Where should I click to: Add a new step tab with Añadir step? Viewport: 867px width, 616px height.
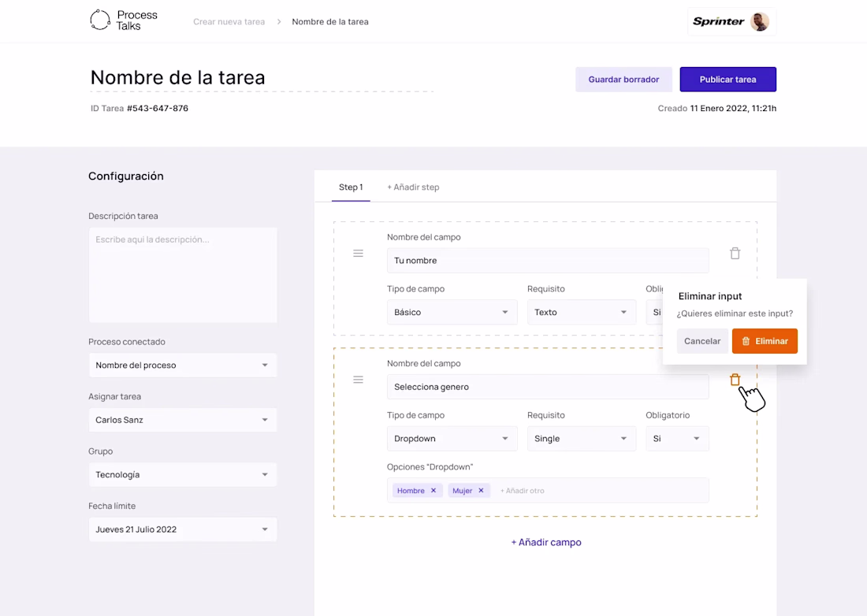point(413,187)
